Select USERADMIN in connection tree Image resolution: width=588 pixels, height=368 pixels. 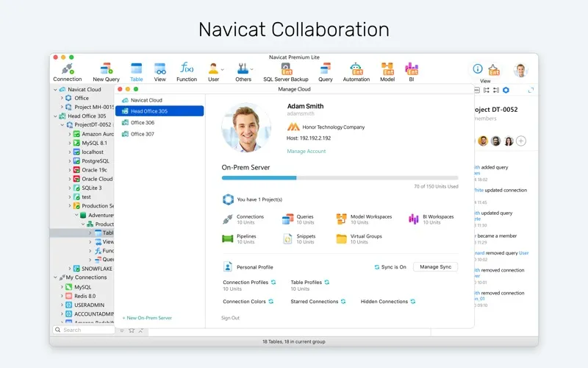(x=89, y=305)
